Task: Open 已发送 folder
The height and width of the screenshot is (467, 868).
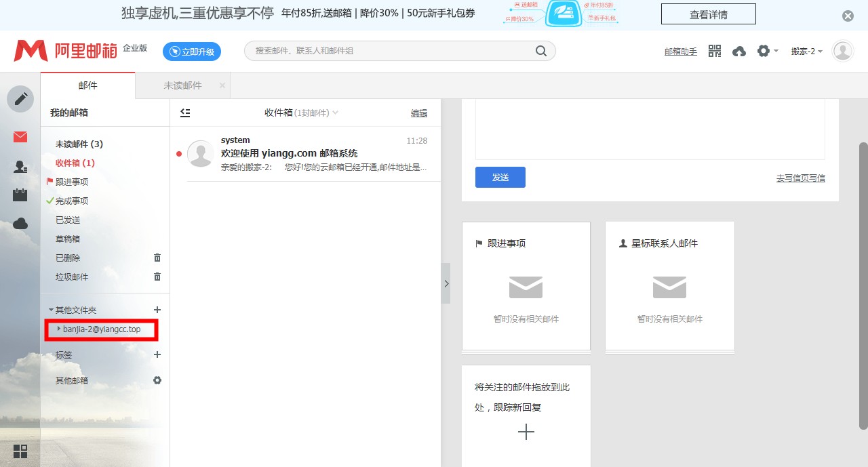Action: click(x=68, y=220)
